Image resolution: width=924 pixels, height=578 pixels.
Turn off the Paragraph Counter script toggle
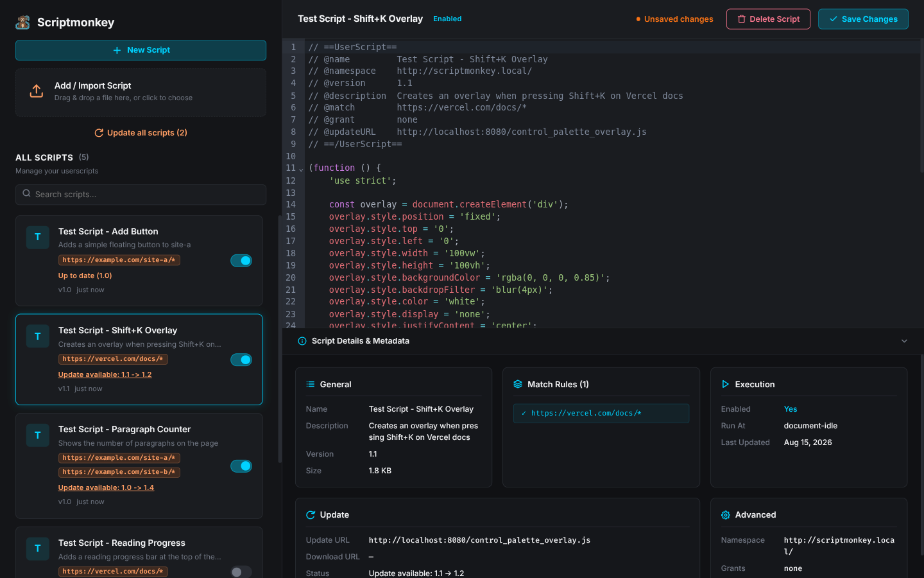[241, 466]
